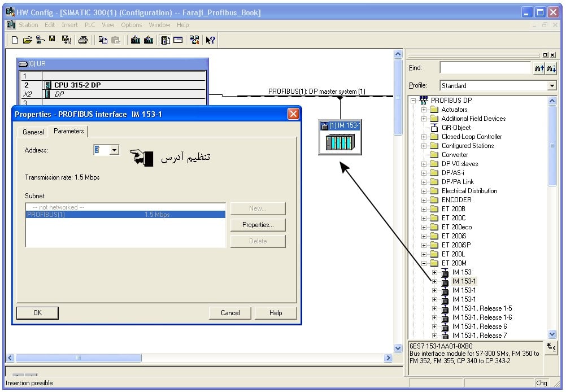Click the Download to Module toolbar icon
566x392 pixels.
coord(136,40)
